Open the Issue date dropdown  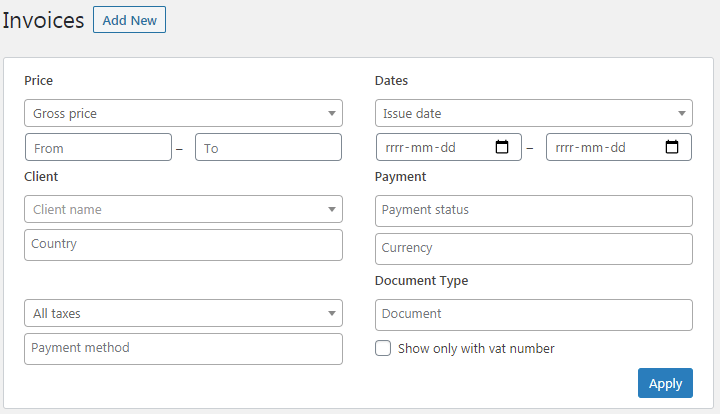[x=534, y=113]
